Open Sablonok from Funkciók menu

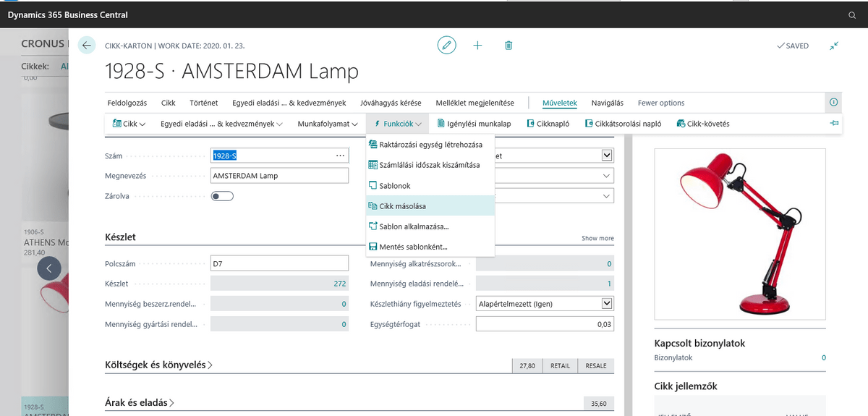430,186
